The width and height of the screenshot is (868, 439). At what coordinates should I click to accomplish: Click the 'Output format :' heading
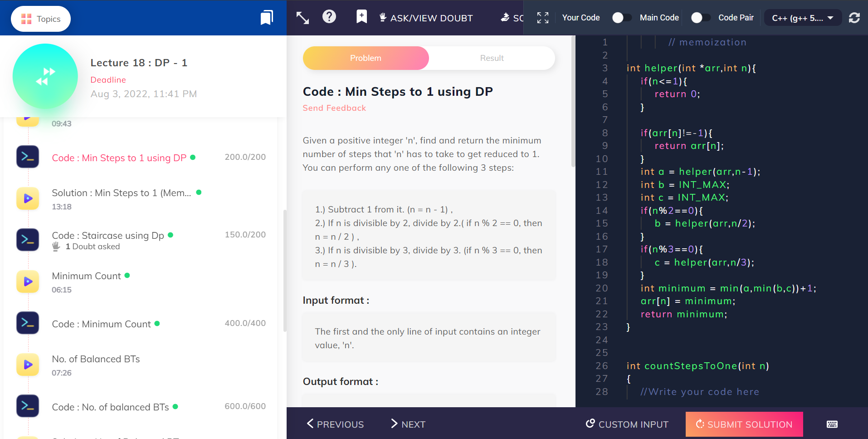[x=341, y=382]
